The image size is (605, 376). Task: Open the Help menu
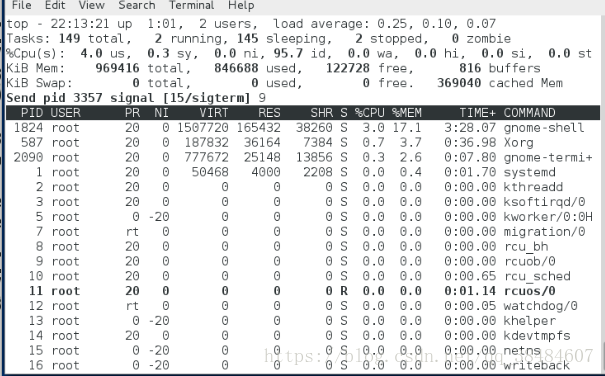(241, 6)
